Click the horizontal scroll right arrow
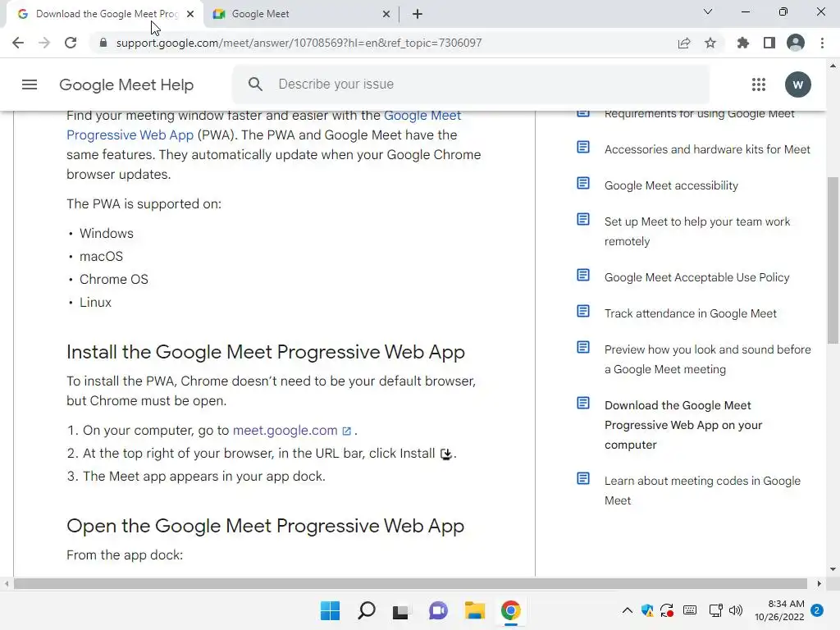Viewport: 840px width, 630px height. click(x=819, y=584)
